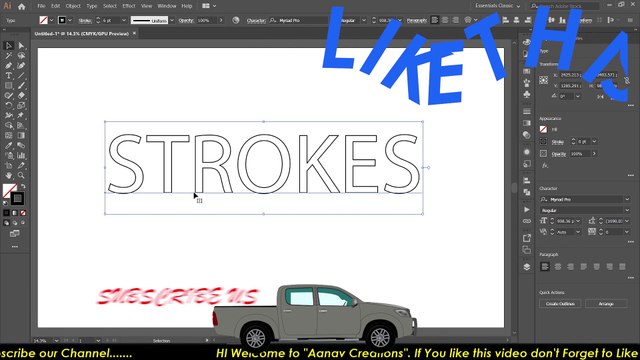
Task: Change screen mode button in toolbar
Action: click(15, 233)
